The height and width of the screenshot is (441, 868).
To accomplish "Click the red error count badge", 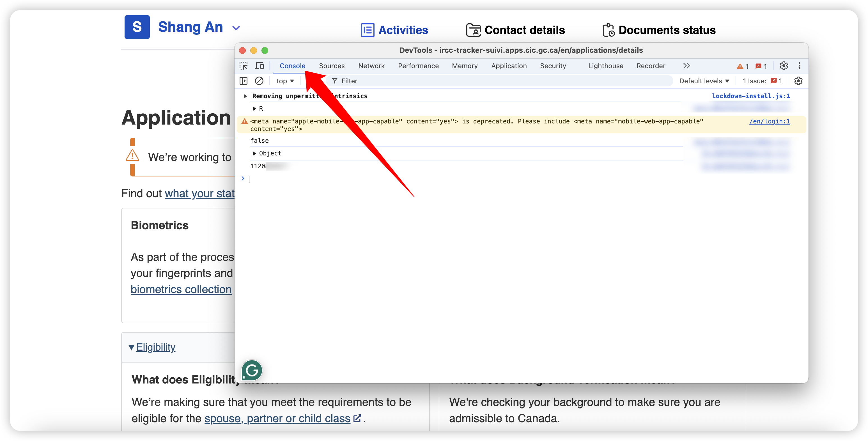I will click(761, 66).
